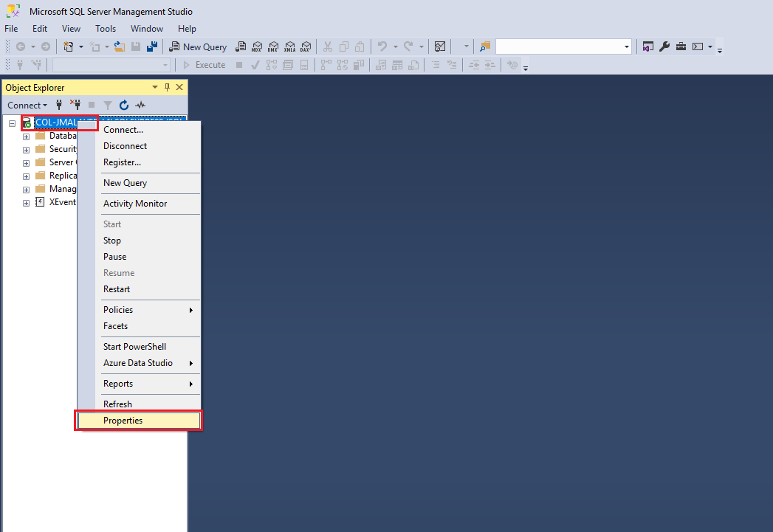Image resolution: width=773 pixels, height=532 pixels.
Task: Open the Connect dropdown in Object Explorer
Action: click(x=27, y=105)
